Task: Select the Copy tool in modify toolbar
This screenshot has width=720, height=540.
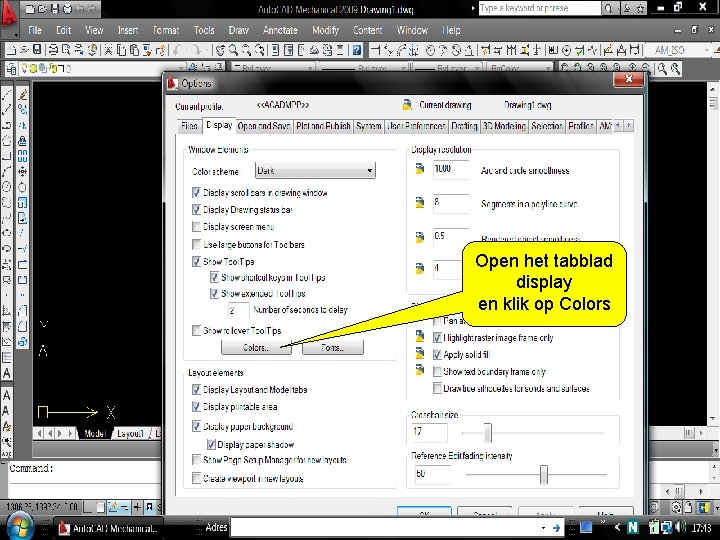Action: pos(22,109)
